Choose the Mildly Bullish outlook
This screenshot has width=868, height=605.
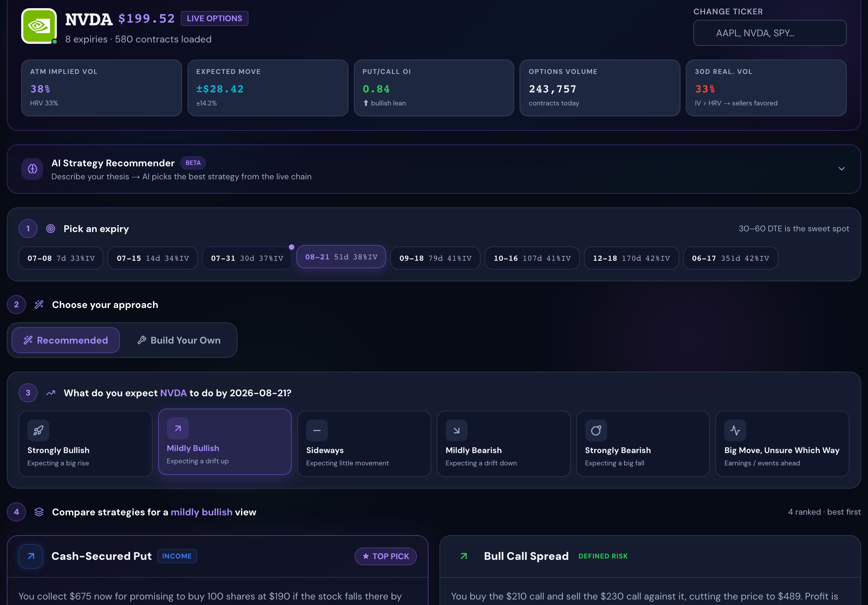225,441
